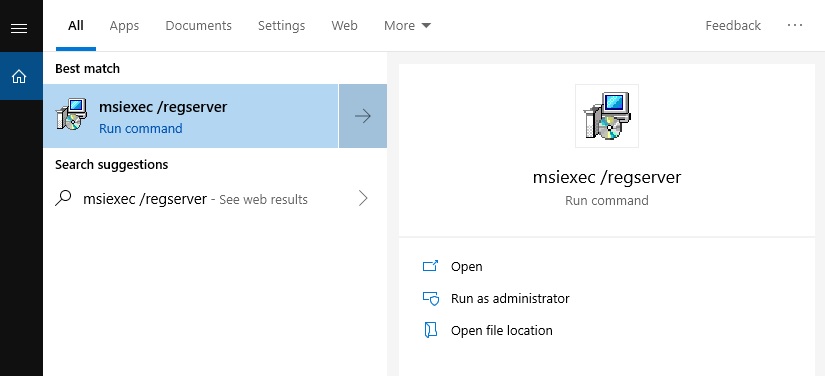Select the msiexec /regserver Run command result
The image size is (825, 376).
[x=190, y=116]
